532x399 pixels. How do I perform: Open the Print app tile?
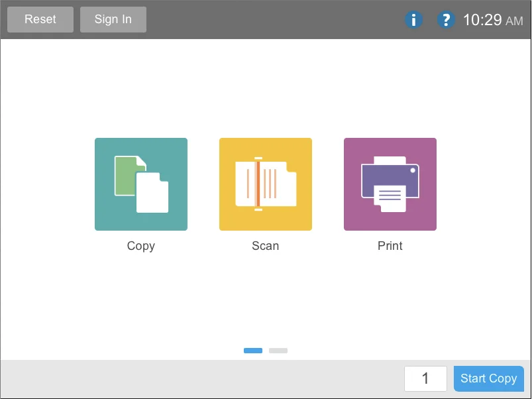coord(390,184)
